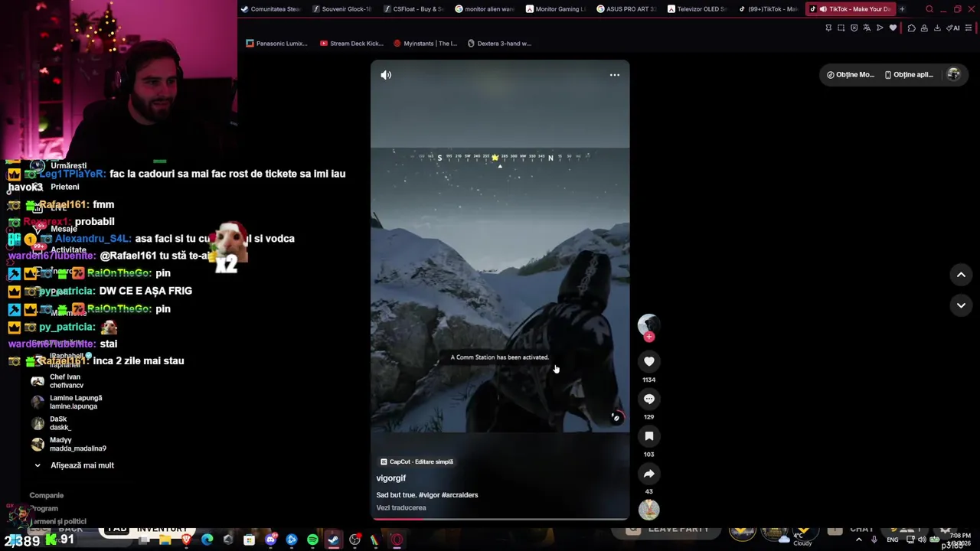Screen dimensions: 980x551
Task: Click the #arcraiders hashtag in the caption
Action: click(459, 495)
